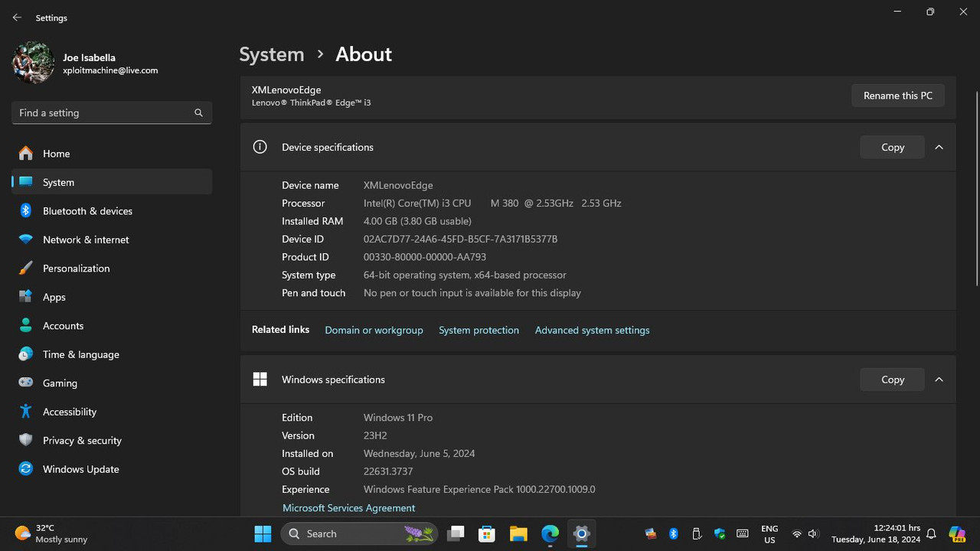Open Bluetooth & devices settings from sidebar
980x551 pixels.
tap(87, 210)
